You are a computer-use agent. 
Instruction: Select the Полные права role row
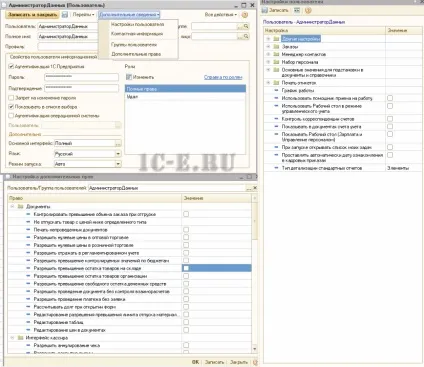pyautogui.click(x=185, y=89)
